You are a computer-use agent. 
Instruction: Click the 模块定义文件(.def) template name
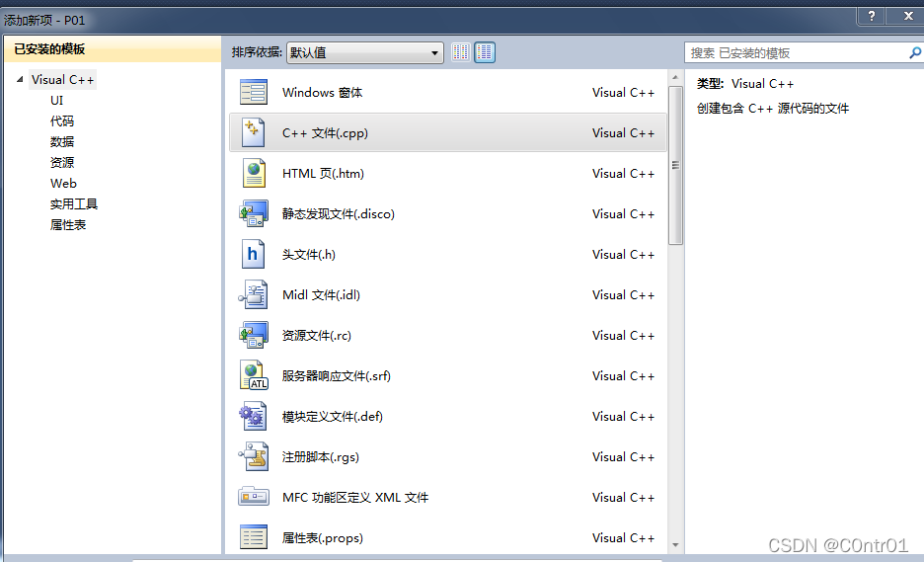coord(333,417)
